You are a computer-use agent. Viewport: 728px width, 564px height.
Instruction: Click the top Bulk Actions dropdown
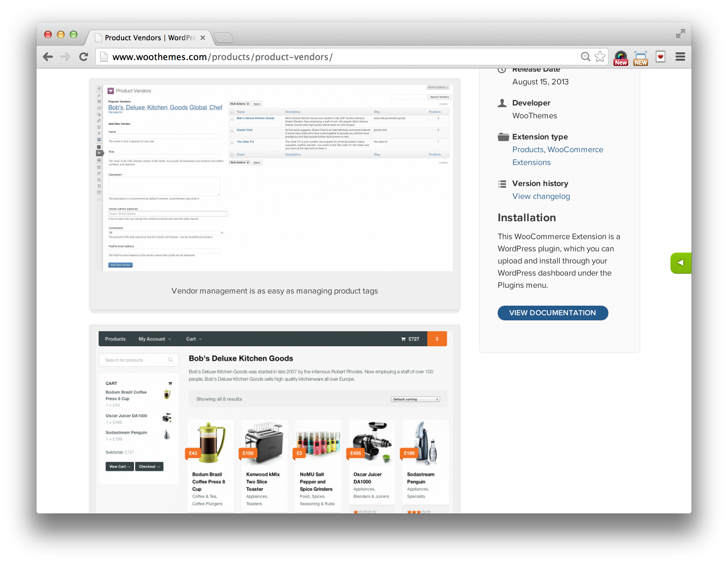[x=239, y=104]
